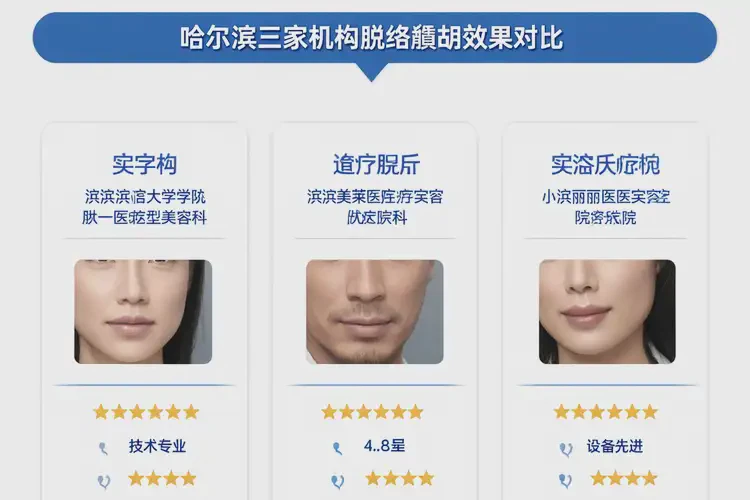Click the middle card's icon beside four stars

pyautogui.click(x=337, y=481)
